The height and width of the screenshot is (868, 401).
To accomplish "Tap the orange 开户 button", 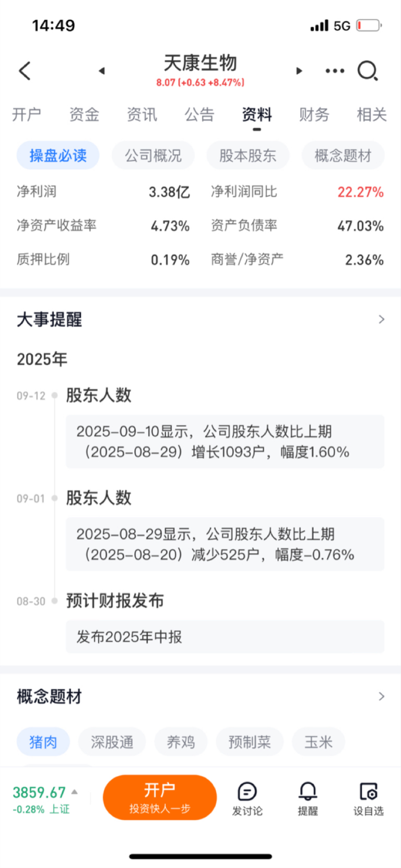I will [x=160, y=798].
